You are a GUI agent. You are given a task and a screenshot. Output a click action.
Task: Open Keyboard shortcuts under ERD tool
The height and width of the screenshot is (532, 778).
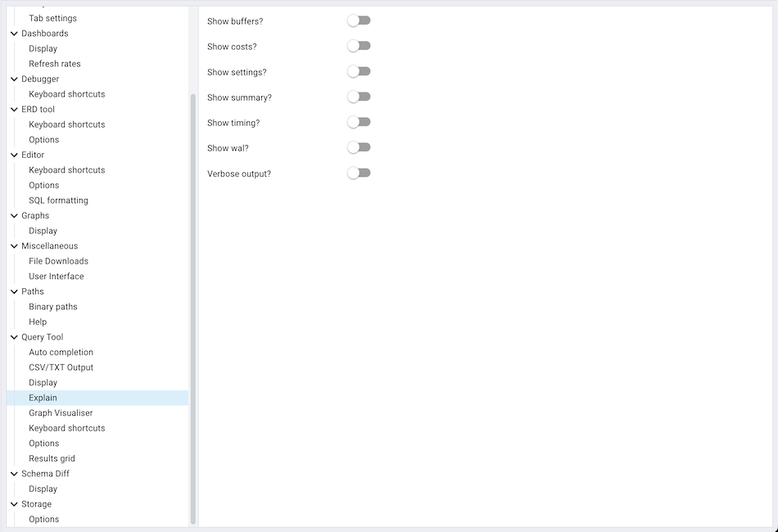click(66, 124)
